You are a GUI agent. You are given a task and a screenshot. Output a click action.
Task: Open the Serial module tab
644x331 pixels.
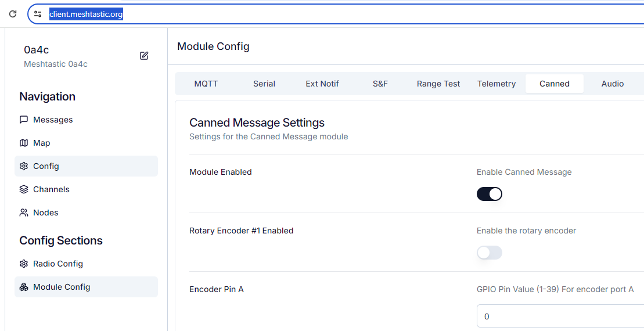(264, 84)
